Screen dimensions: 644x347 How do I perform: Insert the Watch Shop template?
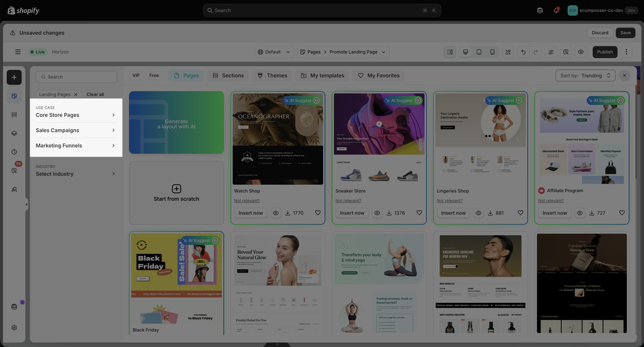pyautogui.click(x=250, y=212)
